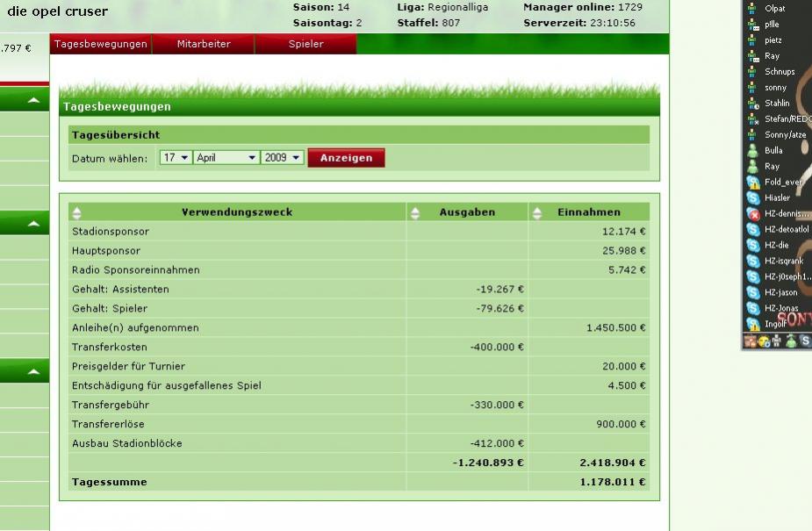Click the Skype icon beside HZ-jason
The height and width of the screenshot is (531, 812).
[x=752, y=293]
